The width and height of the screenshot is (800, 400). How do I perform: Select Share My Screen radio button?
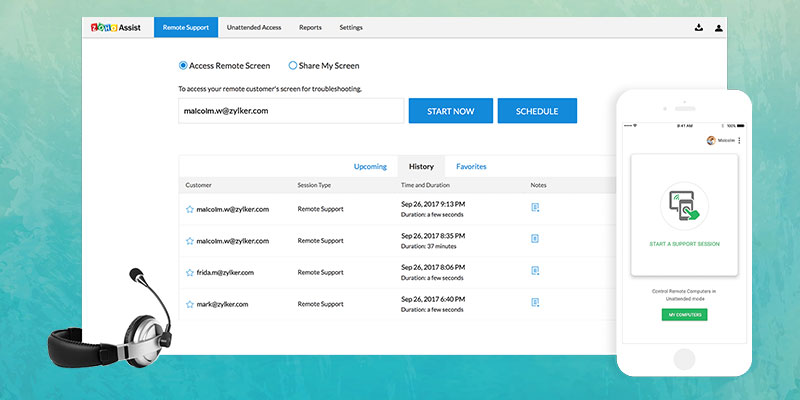[293, 66]
